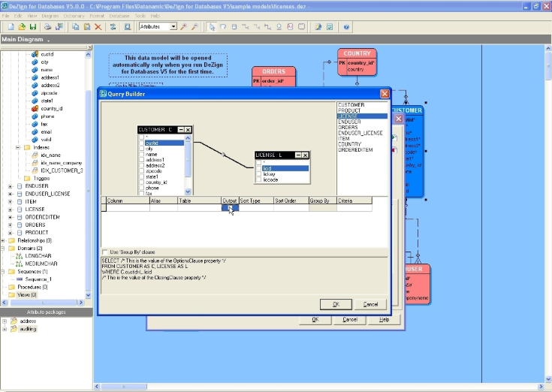This screenshot has width=552, height=392.
Task: Expand the PRODUCT tree node
Action: point(11,232)
